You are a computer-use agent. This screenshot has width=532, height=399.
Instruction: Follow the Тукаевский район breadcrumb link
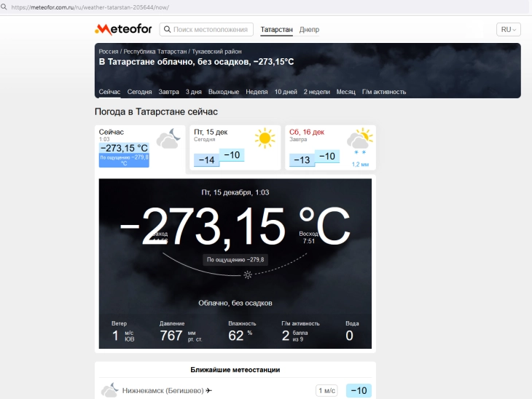pyautogui.click(x=216, y=52)
